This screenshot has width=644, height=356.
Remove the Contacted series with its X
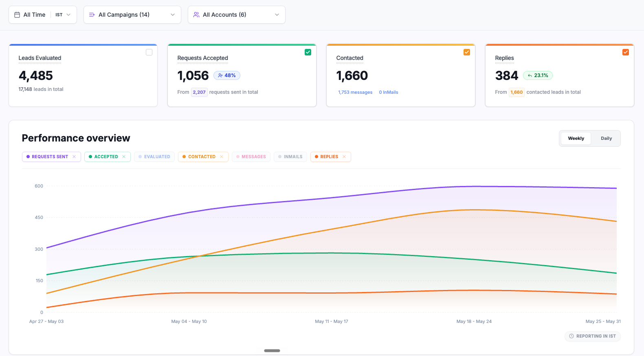[x=222, y=157]
